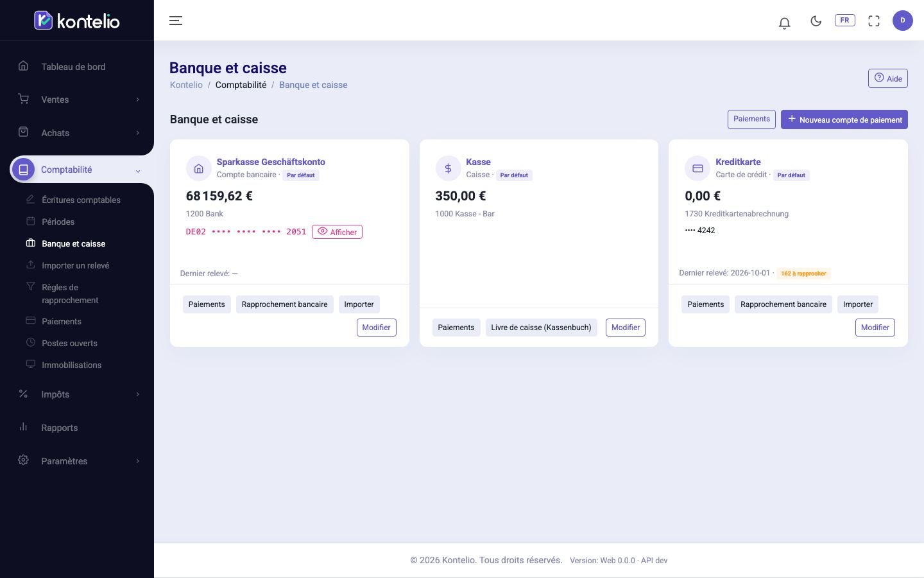
Task: Click the Aide help button
Action: tap(888, 78)
